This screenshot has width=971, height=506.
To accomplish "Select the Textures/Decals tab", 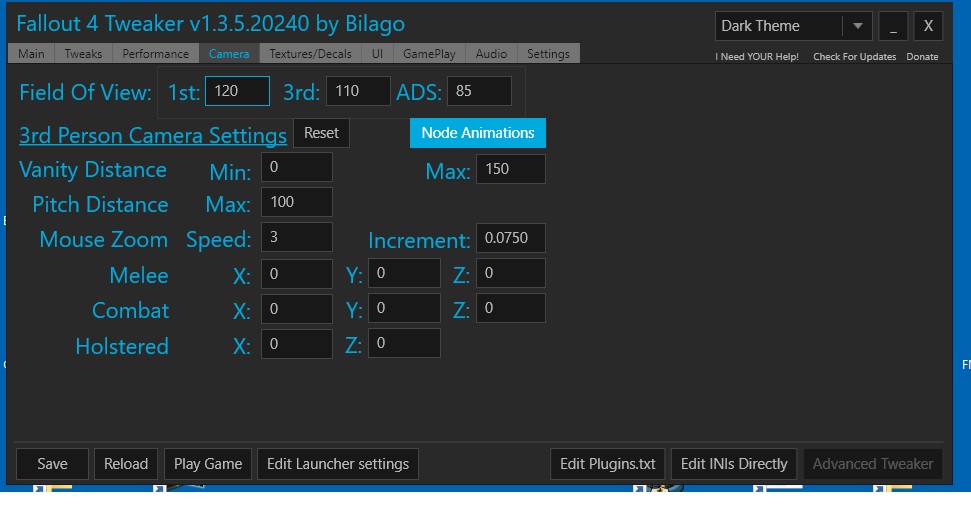I will coord(312,54).
